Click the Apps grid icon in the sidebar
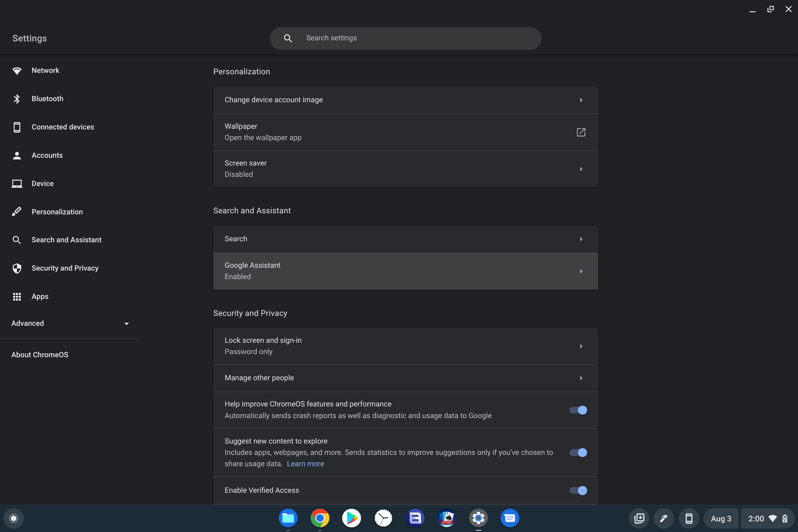798x532 pixels. click(17, 296)
